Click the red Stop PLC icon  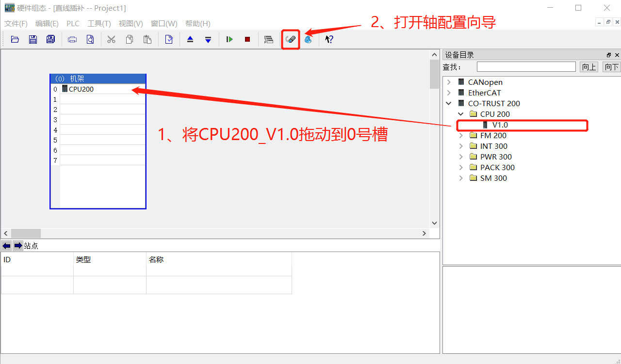[247, 40]
